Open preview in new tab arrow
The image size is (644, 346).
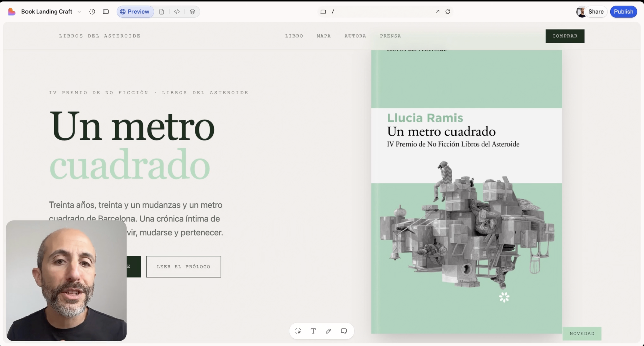(x=437, y=12)
